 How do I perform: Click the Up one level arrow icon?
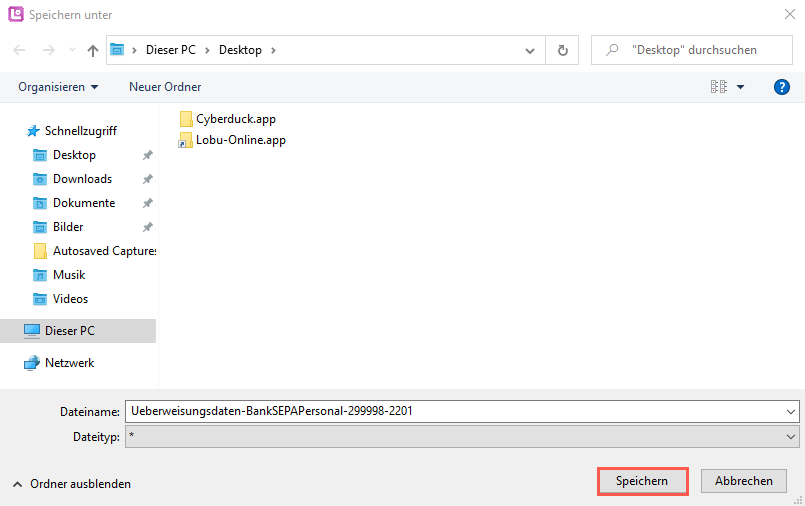tap(93, 50)
